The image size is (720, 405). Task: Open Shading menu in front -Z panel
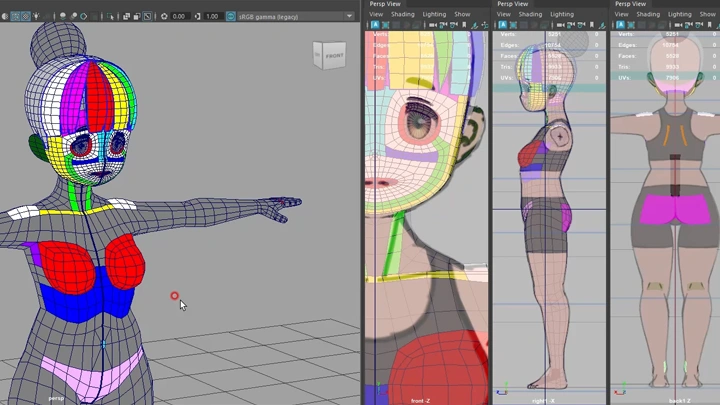403,14
